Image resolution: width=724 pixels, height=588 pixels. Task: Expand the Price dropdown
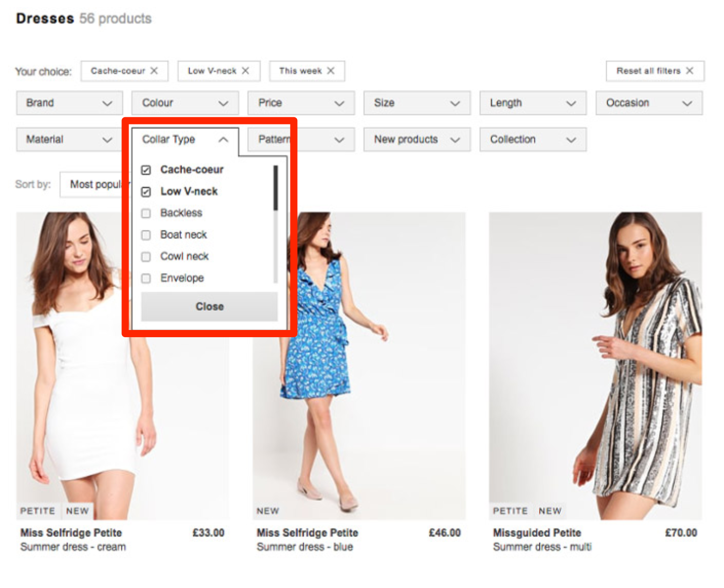[x=301, y=103]
